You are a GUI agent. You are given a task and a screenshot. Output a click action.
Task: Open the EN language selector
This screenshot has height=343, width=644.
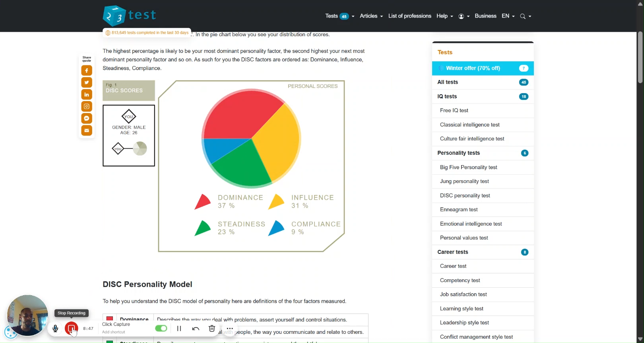point(508,16)
